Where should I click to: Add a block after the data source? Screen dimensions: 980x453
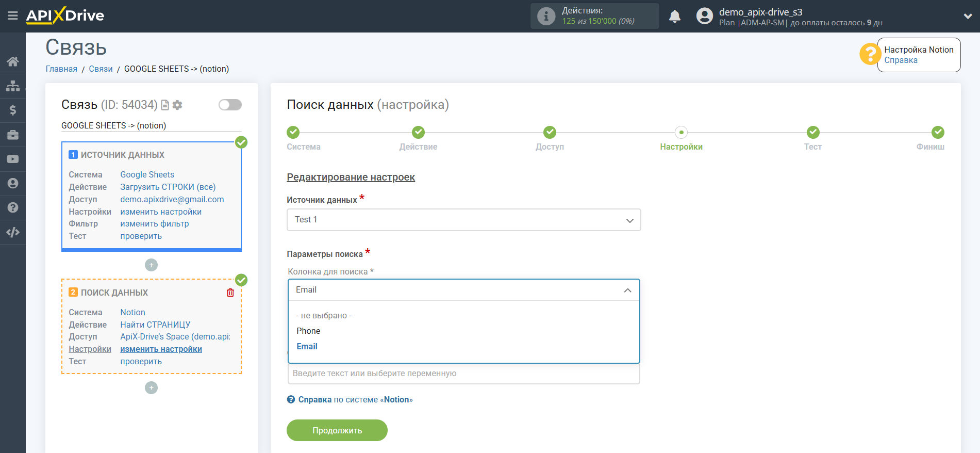point(151,265)
